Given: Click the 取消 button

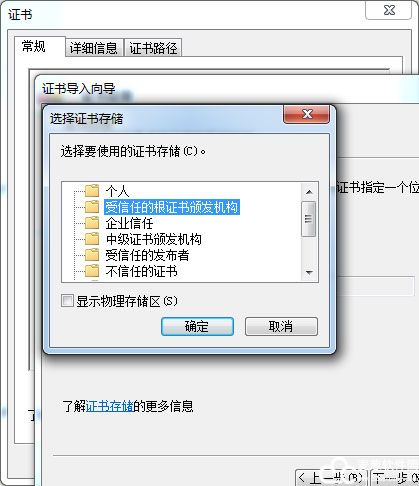Looking at the screenshot, I should point(281,326).
